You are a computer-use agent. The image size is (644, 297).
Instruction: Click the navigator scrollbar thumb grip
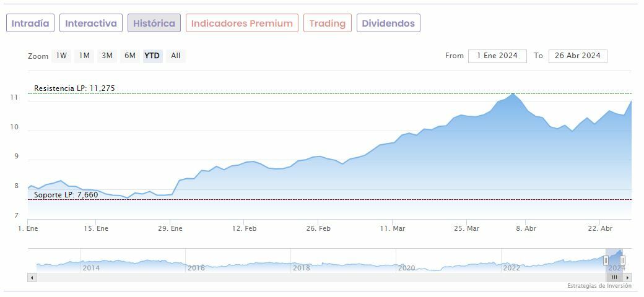615,277
